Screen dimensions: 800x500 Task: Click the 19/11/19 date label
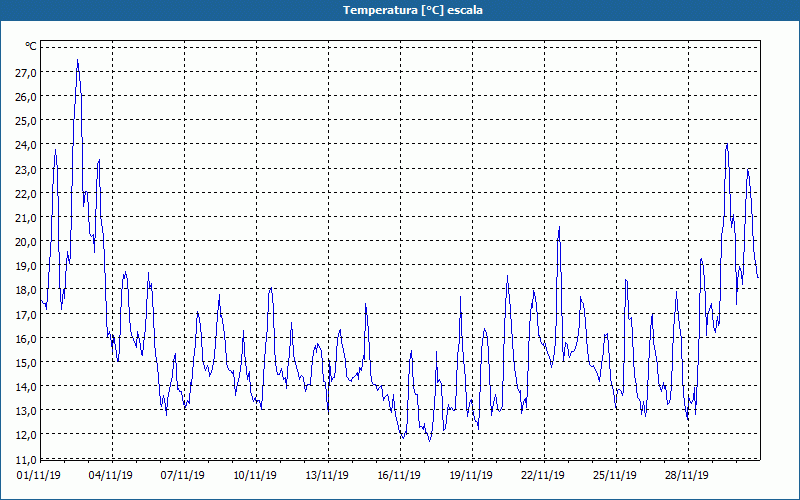click(471, 476)
